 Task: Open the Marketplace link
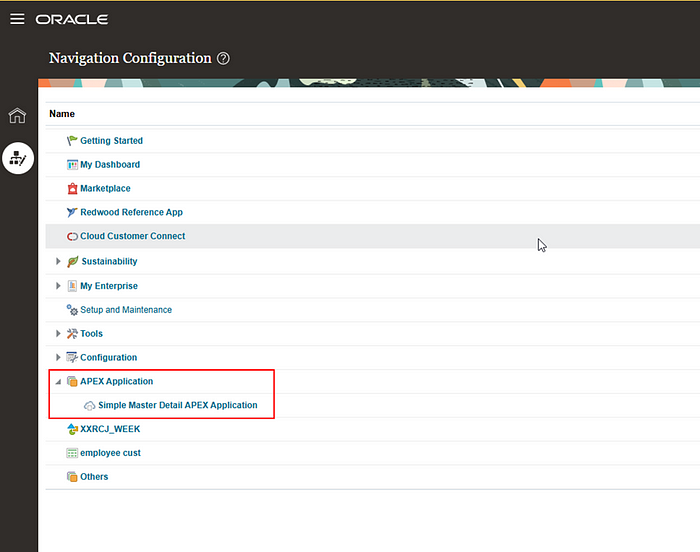(105, 188)
